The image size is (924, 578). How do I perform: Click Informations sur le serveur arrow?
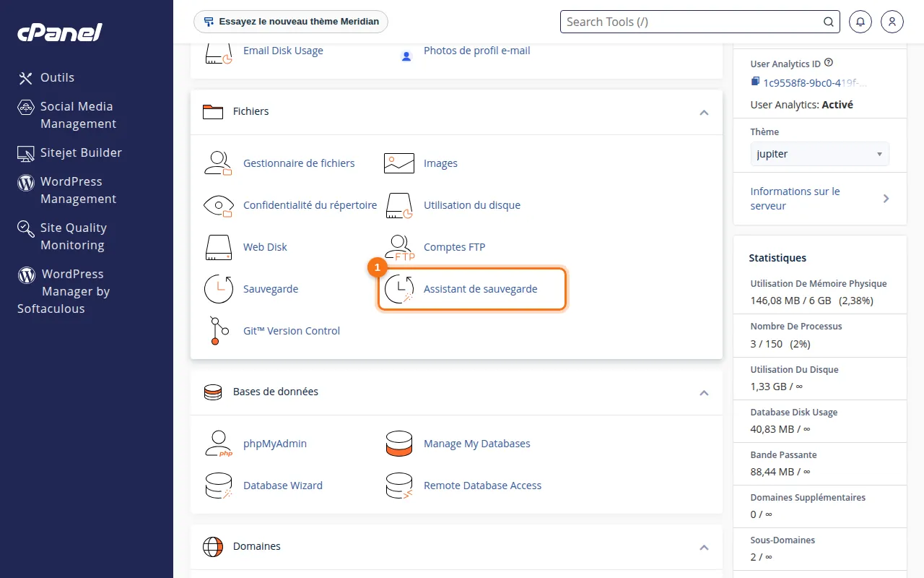coord(886,199)
